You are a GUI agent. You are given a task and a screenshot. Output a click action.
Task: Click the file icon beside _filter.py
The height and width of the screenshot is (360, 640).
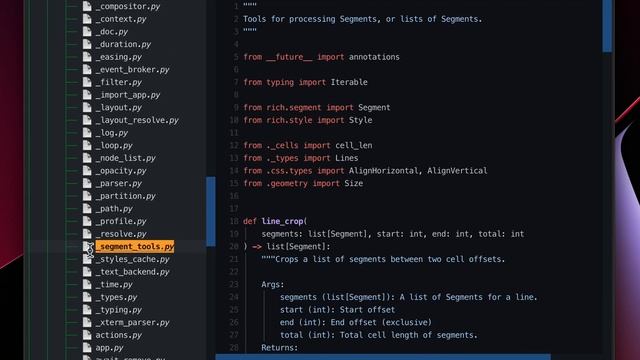point(87,82)
